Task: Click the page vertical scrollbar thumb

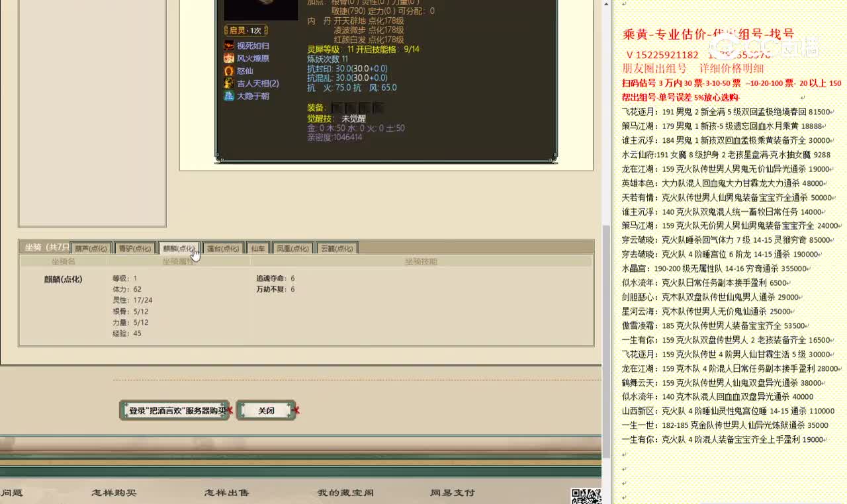Action: click(606, 341)
